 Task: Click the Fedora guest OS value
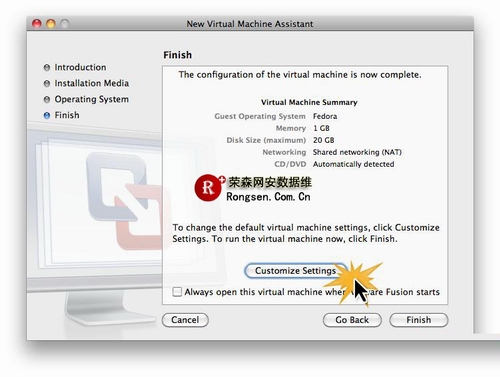325,116
